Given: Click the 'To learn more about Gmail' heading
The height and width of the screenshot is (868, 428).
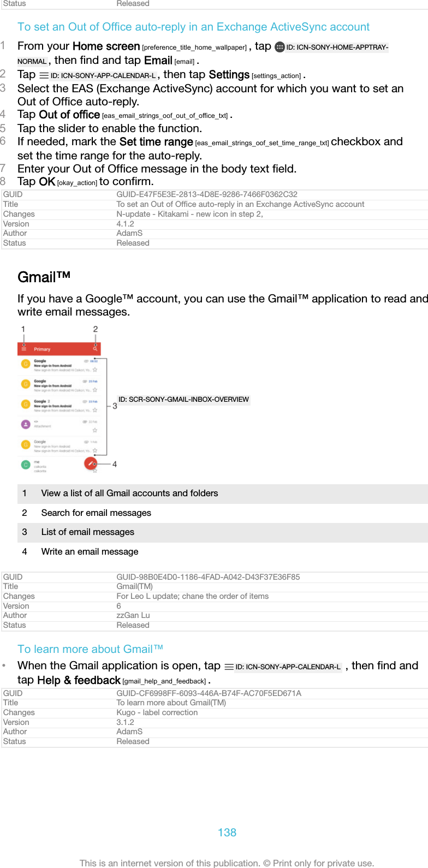Looking at the screenshot, I should pyautogui.click(x=90, y=649).
